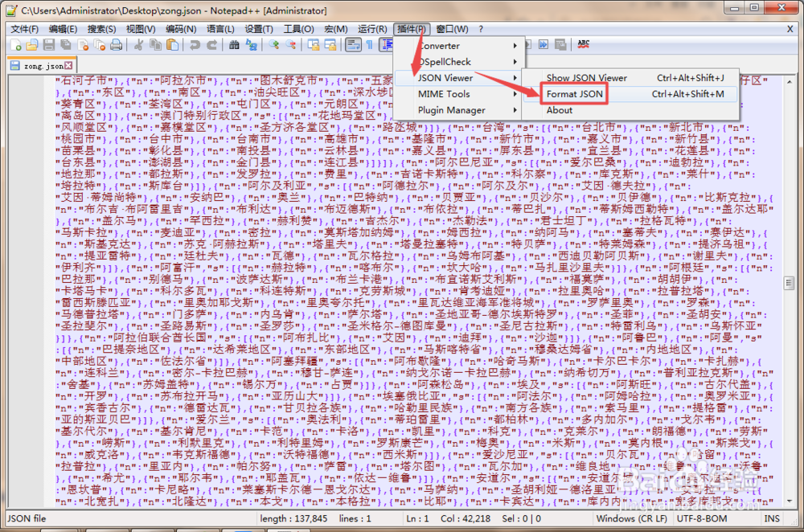Click the Cut scissors icon

coord(137,45)
